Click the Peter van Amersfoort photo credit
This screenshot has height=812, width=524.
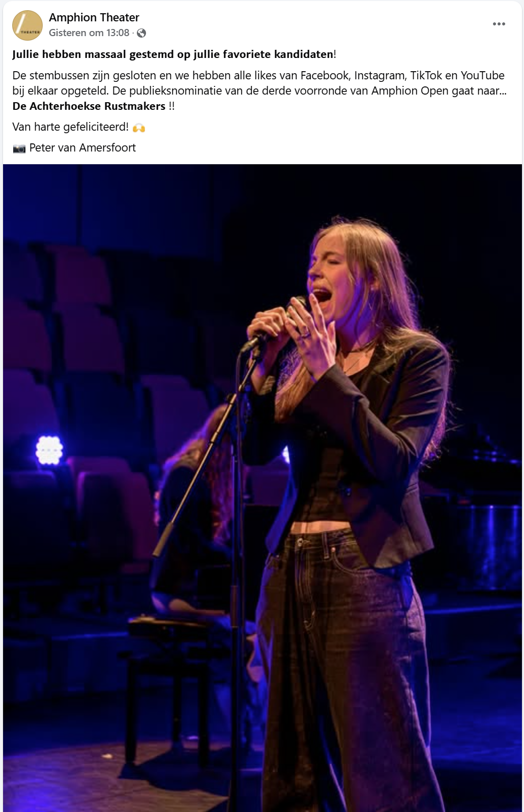82,148
